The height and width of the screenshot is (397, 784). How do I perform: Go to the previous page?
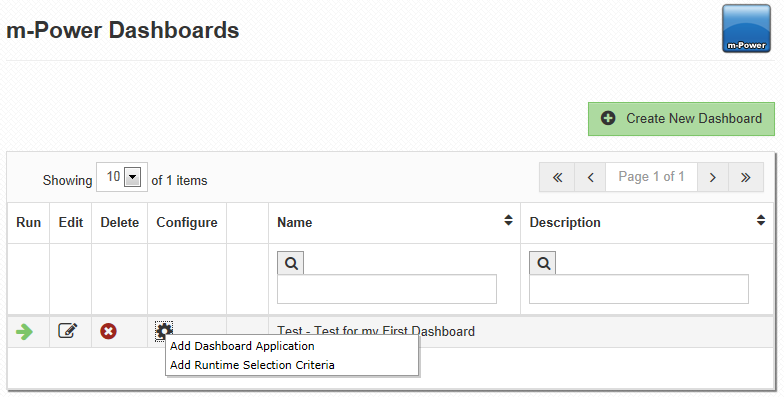click(x=590, y=177)
